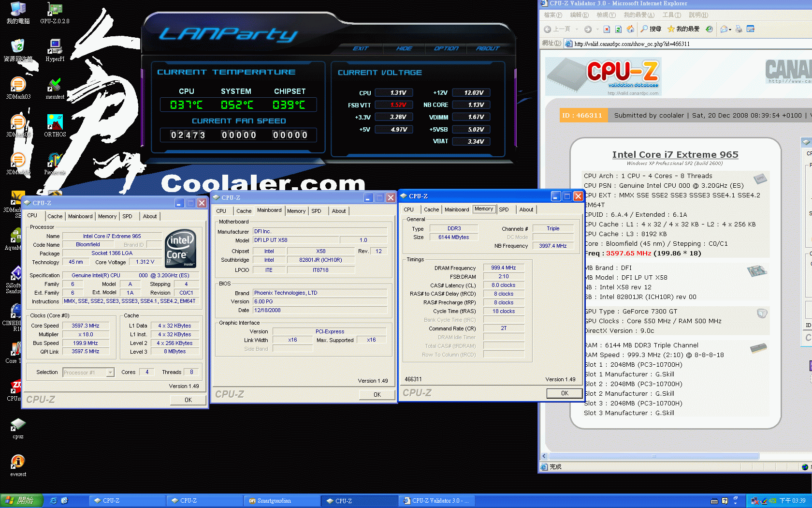Screen dimensions: 812x508
Task: Click EXIT in LANParty panel
Action: click(x=361, y=48)
